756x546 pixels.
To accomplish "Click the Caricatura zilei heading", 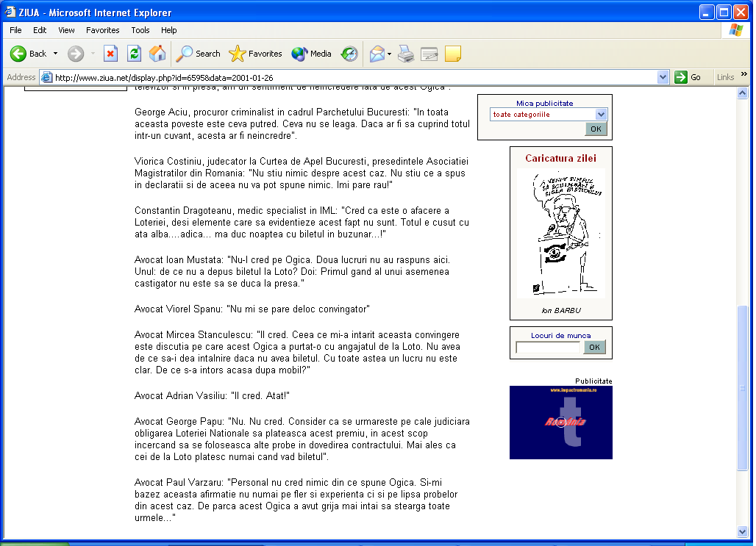I will pos(560,158).
